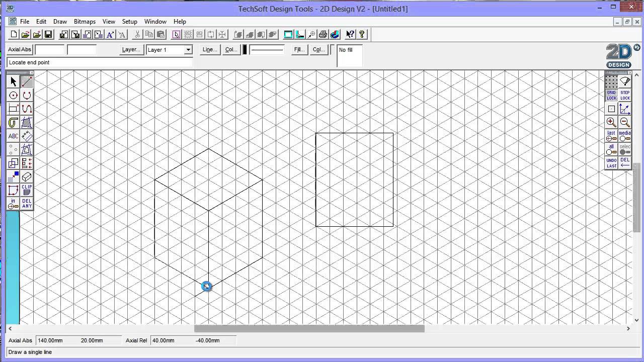Click the scissors cut icon
The image size is (644, 362).
[137, 34]
